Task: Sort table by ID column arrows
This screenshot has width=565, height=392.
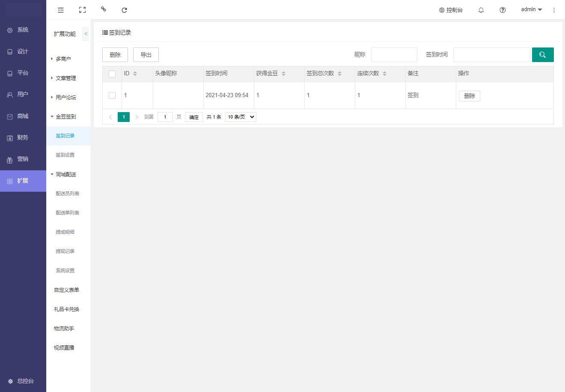Action: [135, 74]
